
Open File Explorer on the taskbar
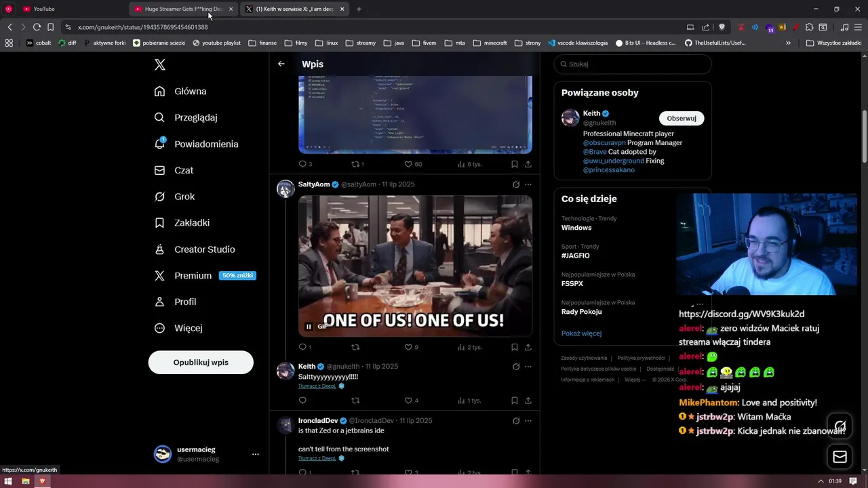click(x=26, y=481)
